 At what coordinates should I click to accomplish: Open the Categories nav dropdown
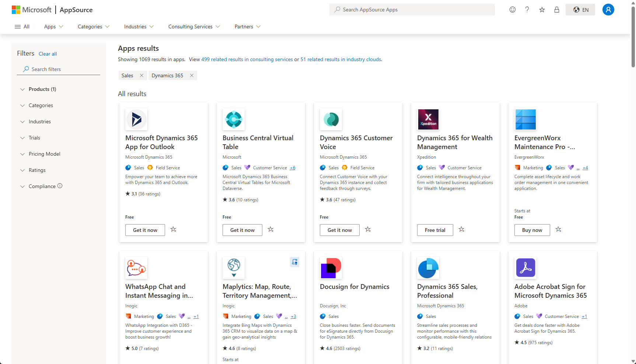(94, 26)
